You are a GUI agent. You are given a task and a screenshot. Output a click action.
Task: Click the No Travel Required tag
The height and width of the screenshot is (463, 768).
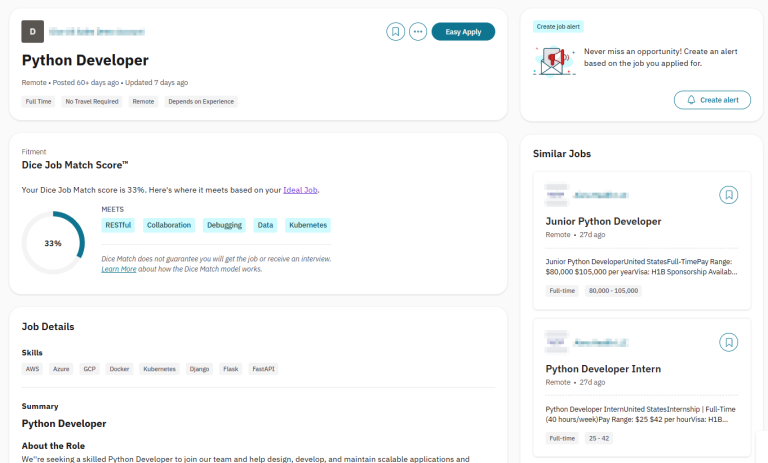92,101
